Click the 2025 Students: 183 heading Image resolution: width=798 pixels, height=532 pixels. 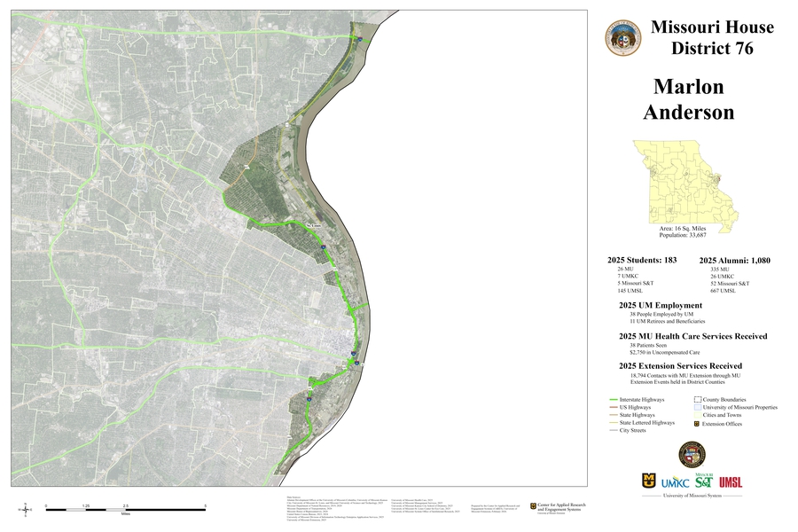click(x=642, y=260)
